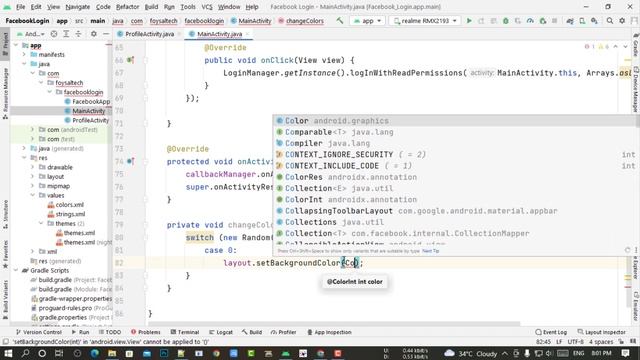Open the Device Manager toolbar icon

(x=582, y=20)
